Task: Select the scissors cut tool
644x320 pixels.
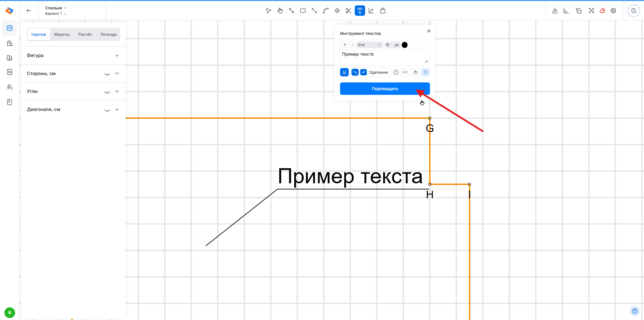Action: pos(348,11)
